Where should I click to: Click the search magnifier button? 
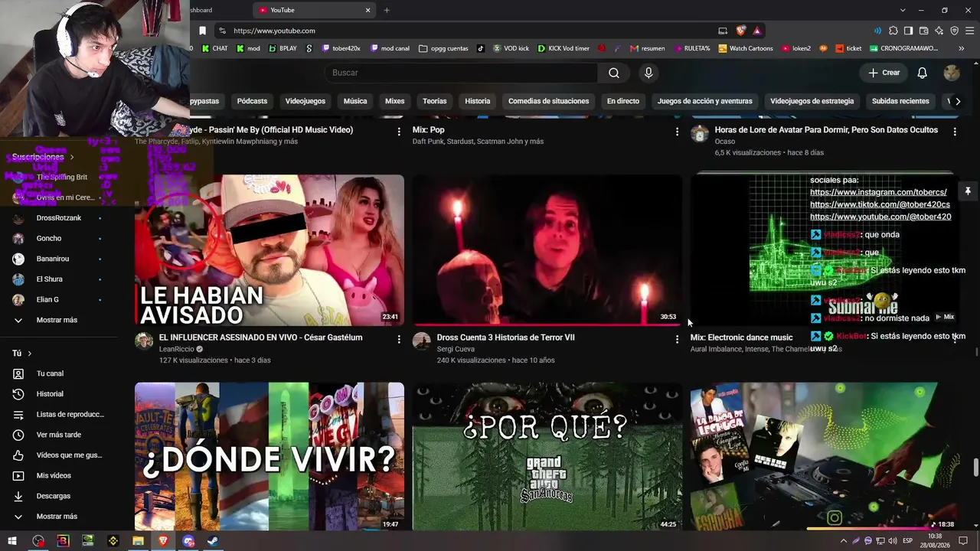click(614, 73)
